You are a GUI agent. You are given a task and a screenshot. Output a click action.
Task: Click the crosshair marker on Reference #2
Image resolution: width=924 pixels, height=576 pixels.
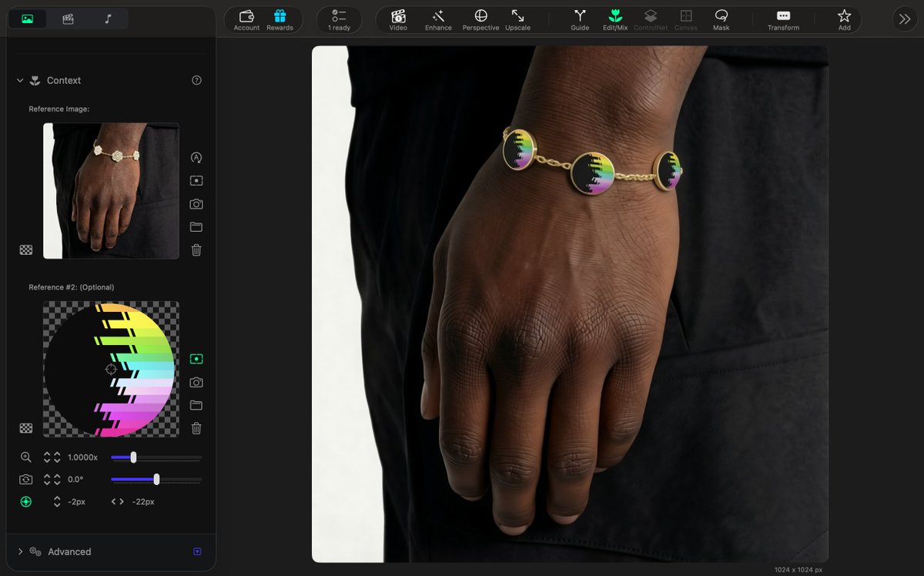click(110, 369)
